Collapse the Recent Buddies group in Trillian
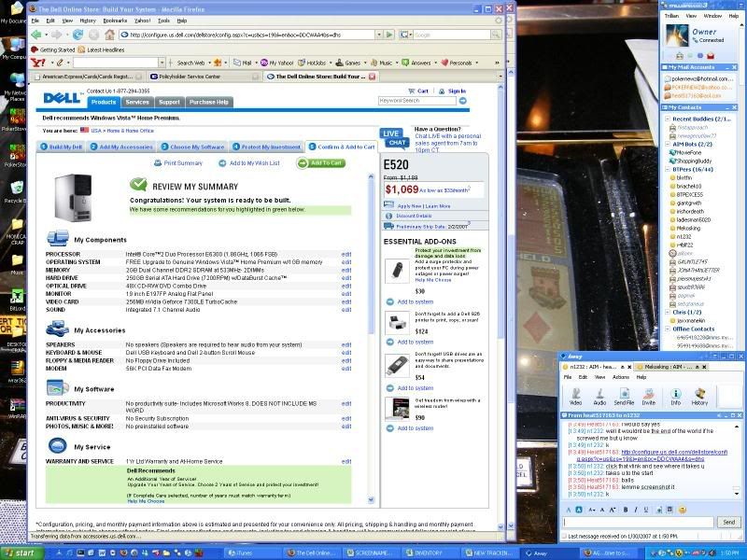 pos(668,119)
